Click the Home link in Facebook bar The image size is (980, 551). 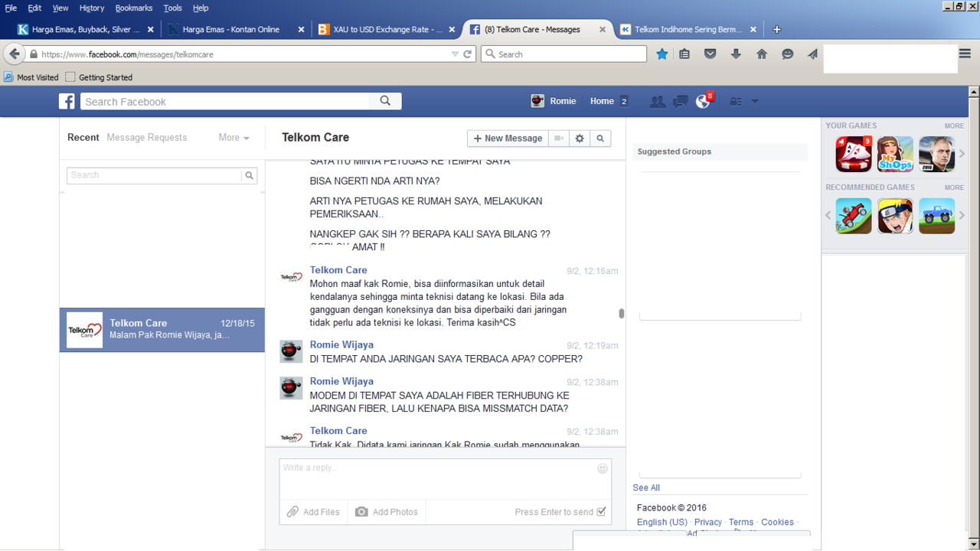pyautogui.click(x=602, y=101)
